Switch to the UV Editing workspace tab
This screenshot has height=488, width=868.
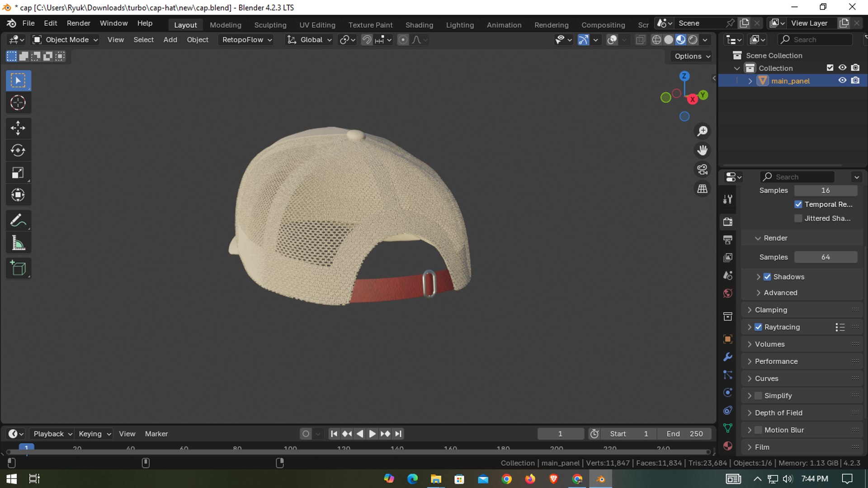(x=317, y=25)
